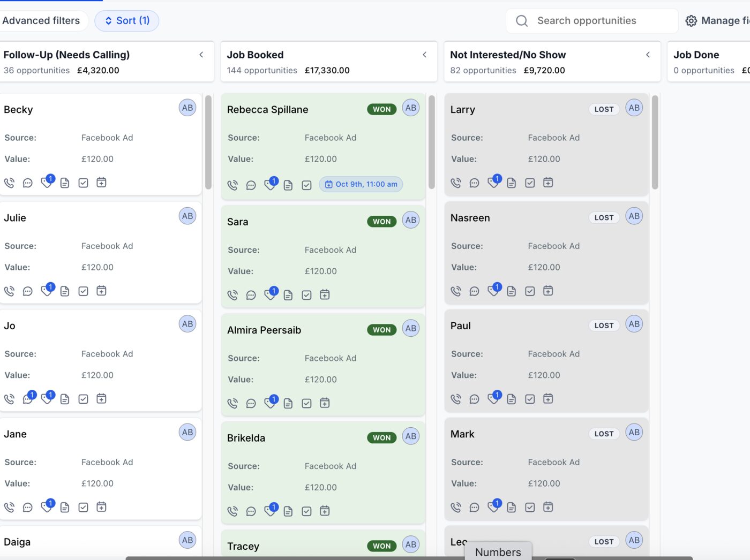The width and height of the screenshot is (750, 560).
Task: Open the notes document icon on Jane's card
Action: tap(65, 507)
